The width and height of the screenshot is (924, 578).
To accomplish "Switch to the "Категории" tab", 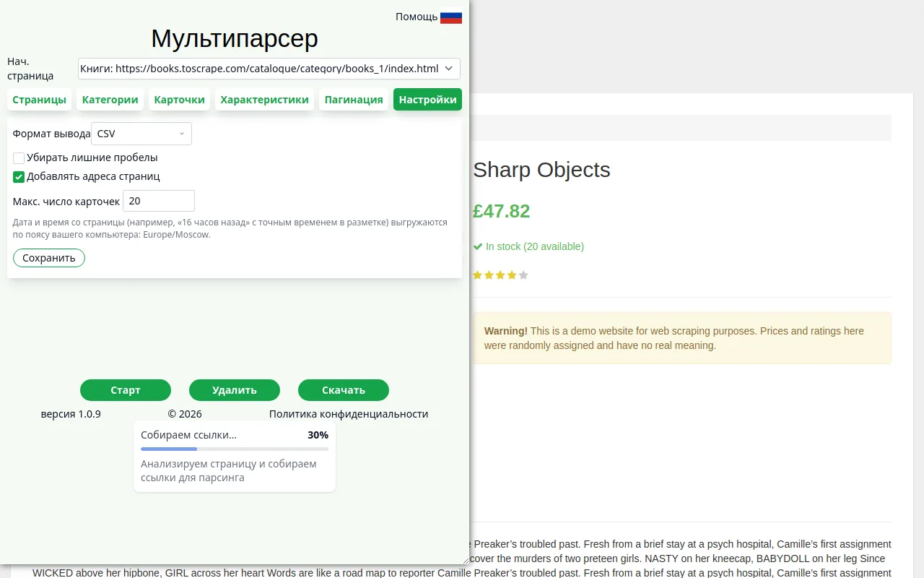I will [x=110, y=100].
